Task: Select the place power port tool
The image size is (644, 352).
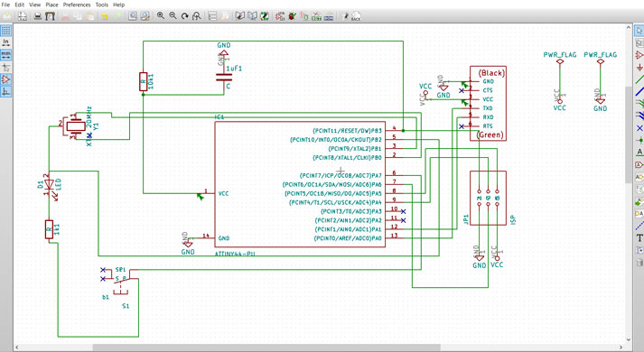Action: click(x=639, y=68)
